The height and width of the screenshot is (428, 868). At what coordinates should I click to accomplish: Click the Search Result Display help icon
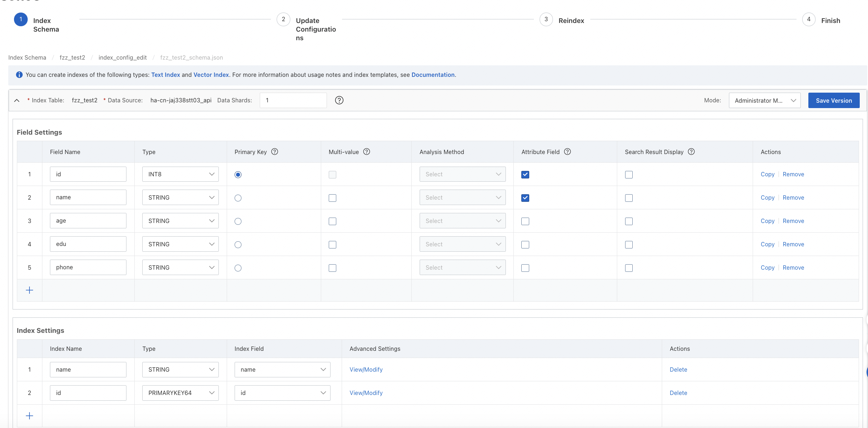click(691, 152)
